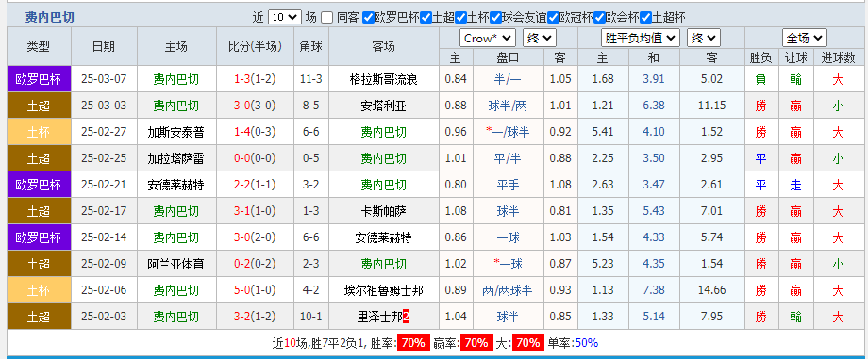
Task: Click the corner count 11-3
Action: (x=310, y=79)
